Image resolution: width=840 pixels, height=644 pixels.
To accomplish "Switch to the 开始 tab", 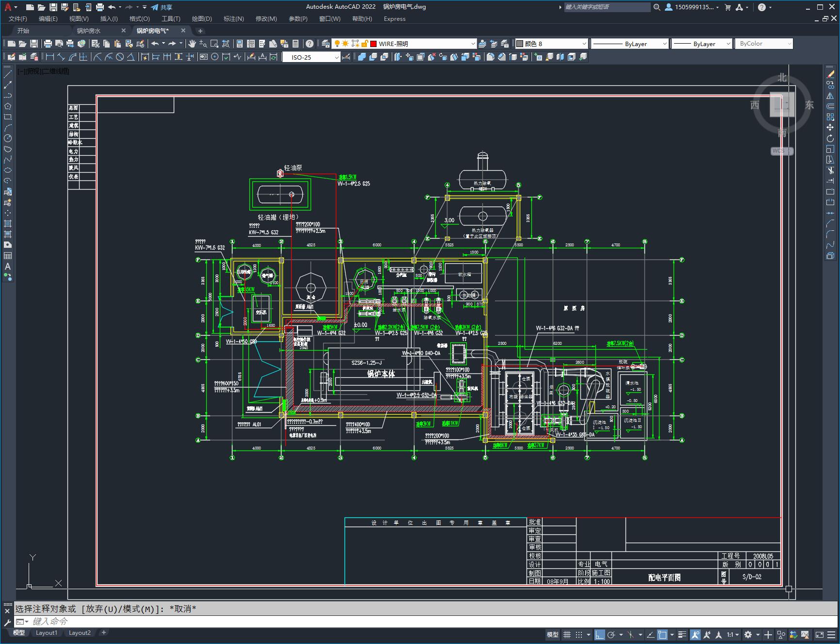I will [x=23, y=31].
